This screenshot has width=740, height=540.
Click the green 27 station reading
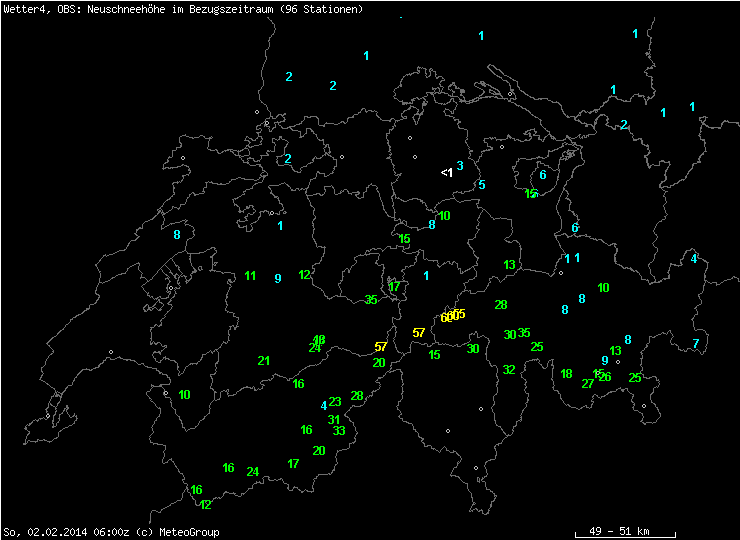[588, 384]
